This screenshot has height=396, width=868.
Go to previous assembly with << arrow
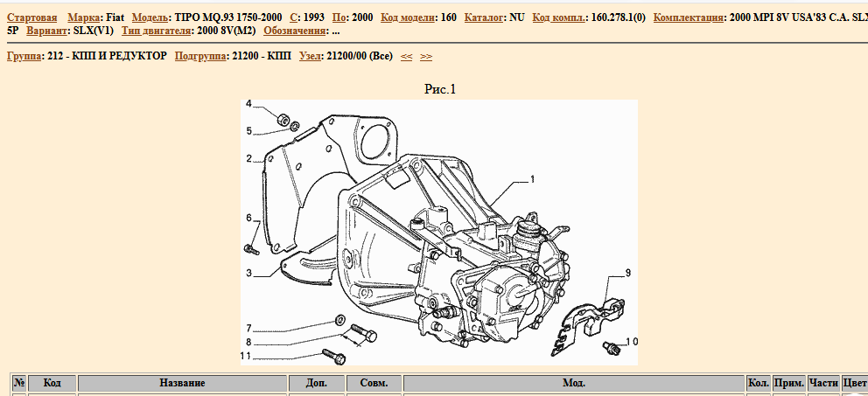[406, 56]
